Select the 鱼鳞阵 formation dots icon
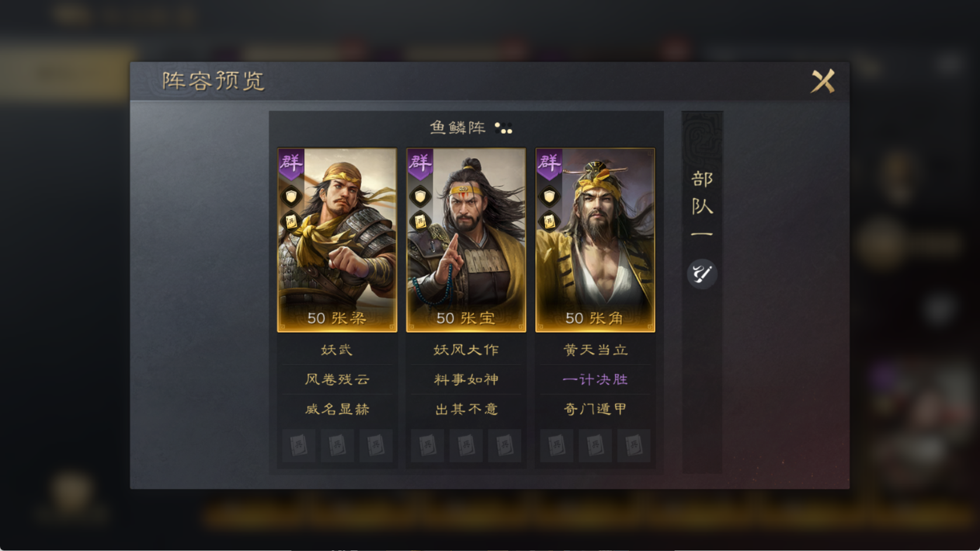980x551 pixels. click(x=503, y=128)
